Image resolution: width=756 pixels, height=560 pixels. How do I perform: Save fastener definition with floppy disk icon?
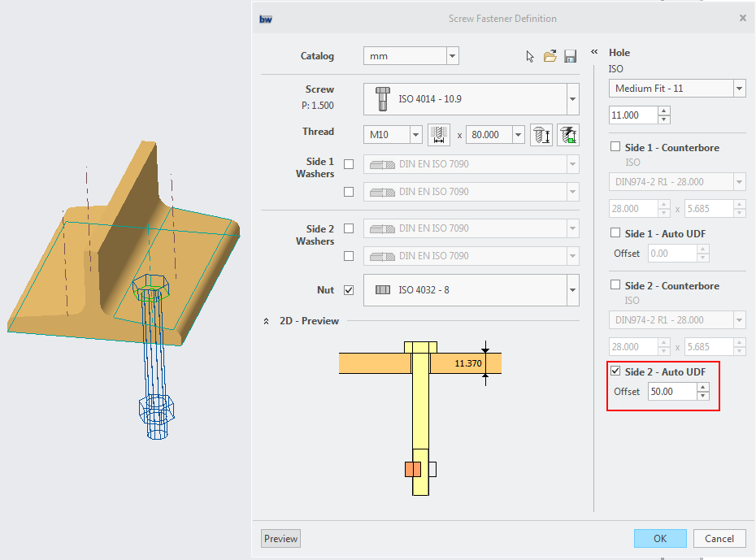571,56
